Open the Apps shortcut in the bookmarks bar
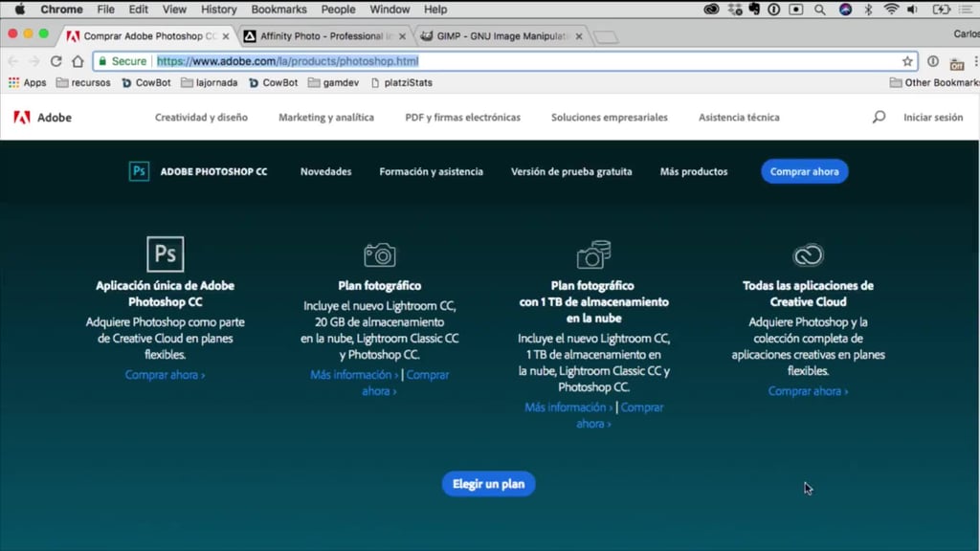The height and width of the screenshot is (551, 980). 27,82
